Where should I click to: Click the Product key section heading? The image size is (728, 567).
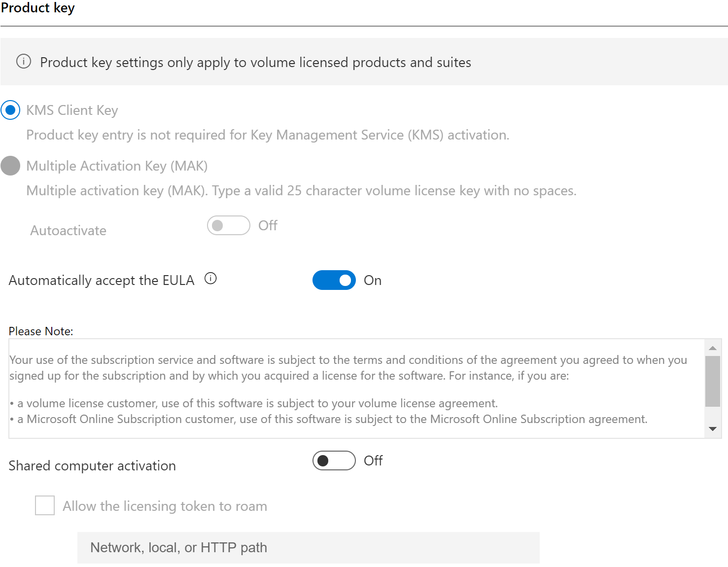38,8
